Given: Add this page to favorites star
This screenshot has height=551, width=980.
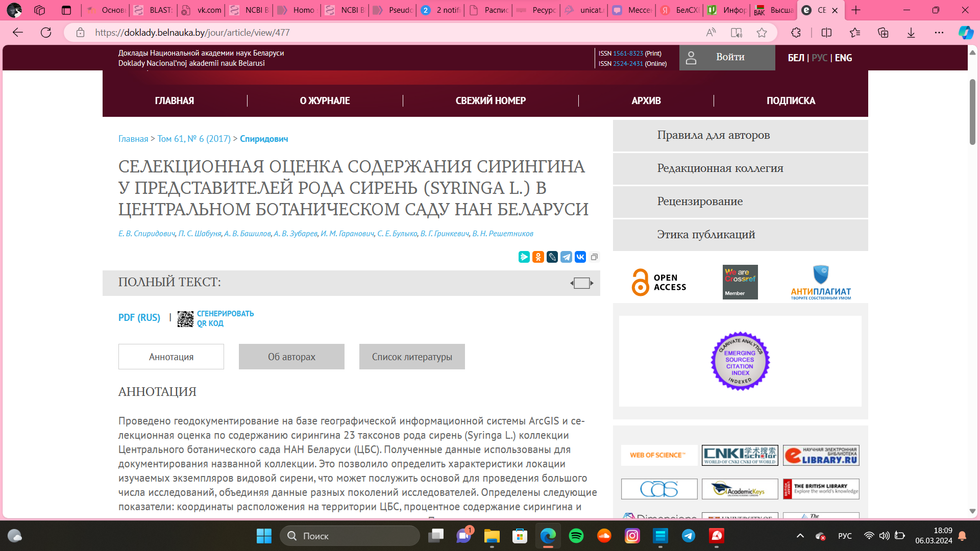Looking at the screenshot, I should [762, 33].
